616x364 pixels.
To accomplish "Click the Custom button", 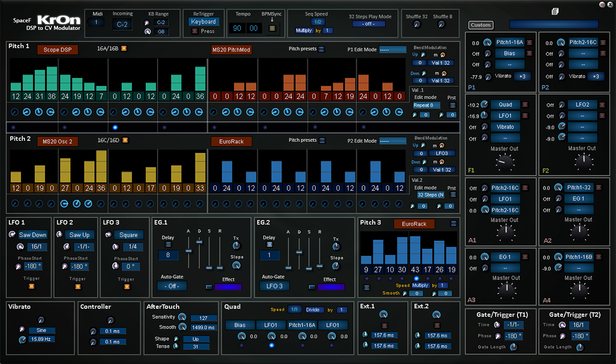I will pos(480,25).
